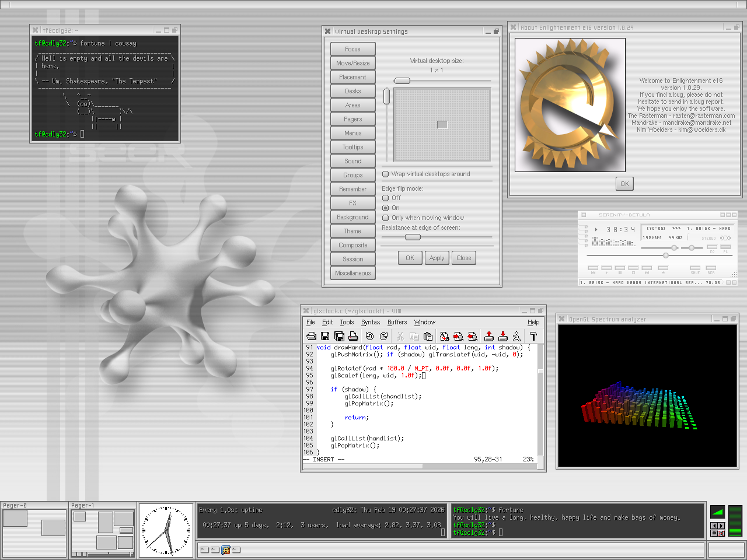Open the Pagers settings section
This screenshot has height=560, width=747.
tap(352, 119)
